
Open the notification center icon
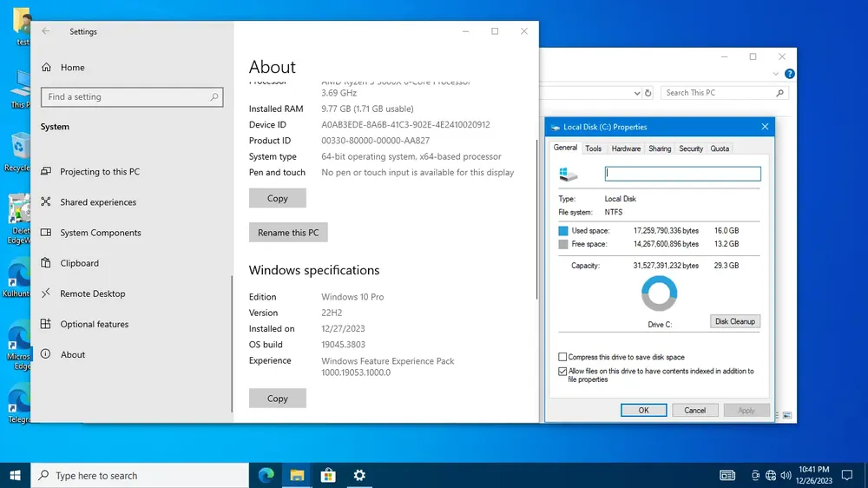coord(847,475)
